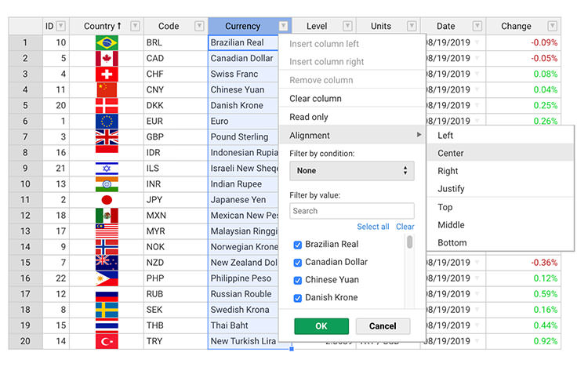Click the Select all link

pyautogui.click(x=373, y=227)
